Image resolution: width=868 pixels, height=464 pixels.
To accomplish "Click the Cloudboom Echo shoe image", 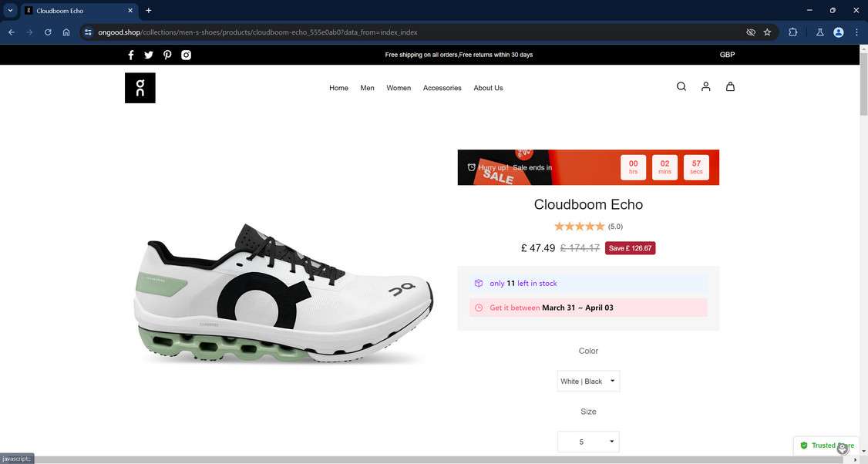I will [x=283, y=292].
